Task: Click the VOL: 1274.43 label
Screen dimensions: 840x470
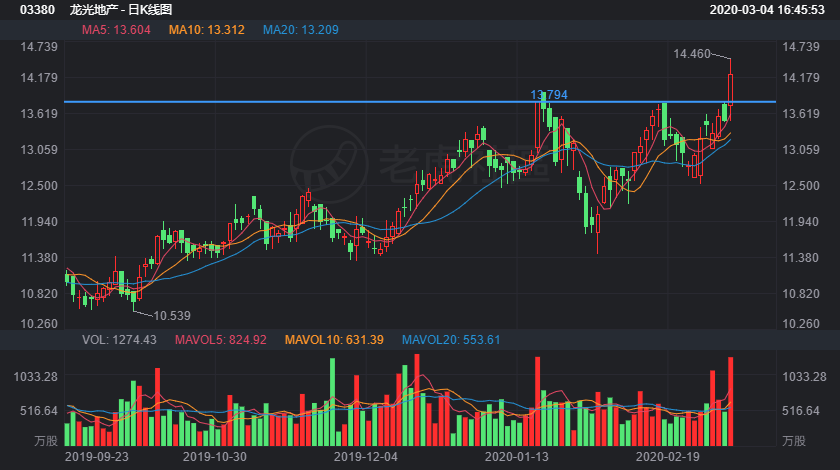Action: point(119,340)
